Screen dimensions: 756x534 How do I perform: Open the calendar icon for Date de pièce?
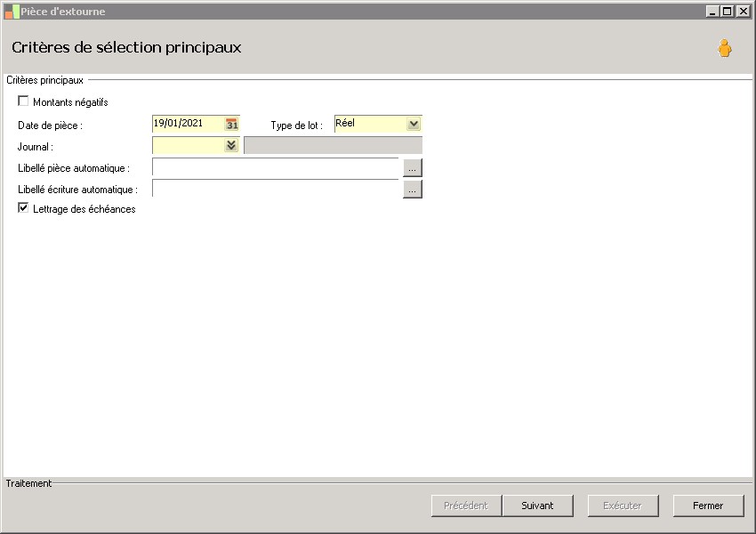click(232, 124)
